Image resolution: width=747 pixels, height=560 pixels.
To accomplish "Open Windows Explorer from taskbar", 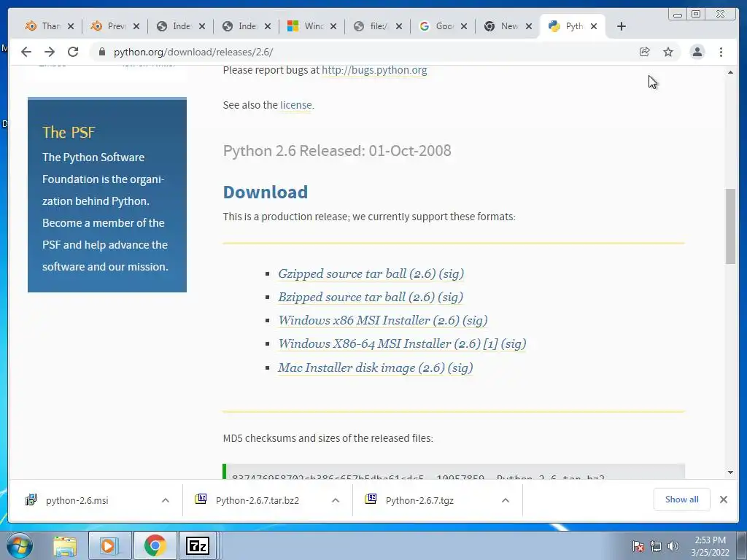I will coord(65,545).
